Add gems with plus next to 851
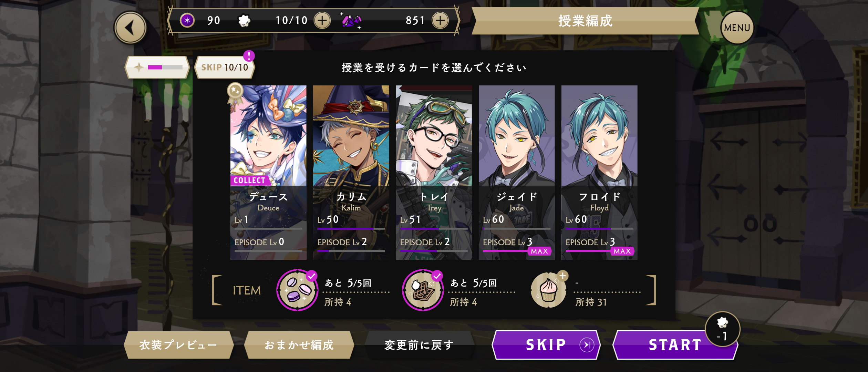The image size is (868, 372). pyautogui.click(x=440, y=20)
